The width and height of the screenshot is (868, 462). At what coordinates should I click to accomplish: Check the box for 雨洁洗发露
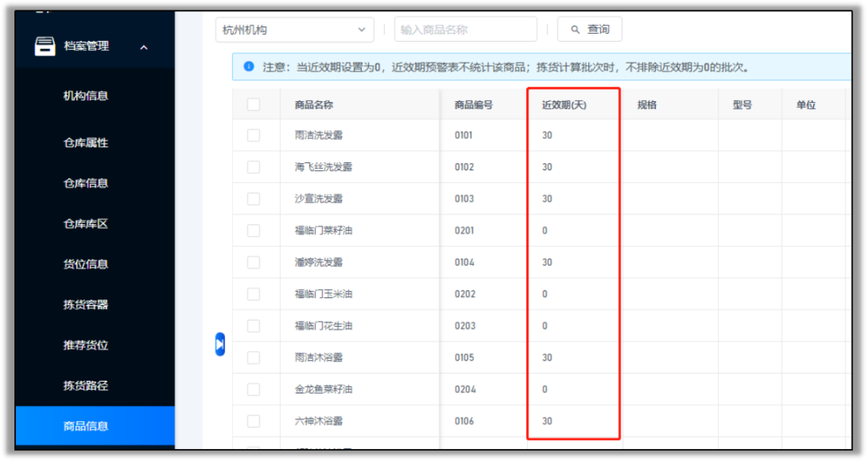254,136
